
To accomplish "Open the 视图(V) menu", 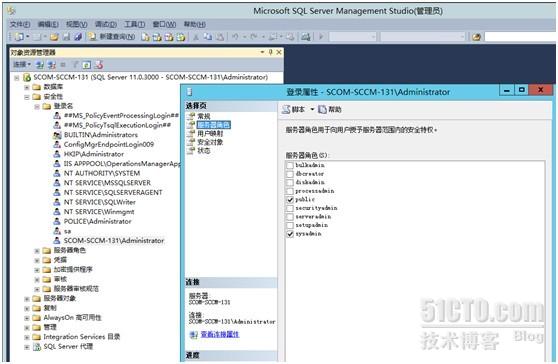I will 77,24.
